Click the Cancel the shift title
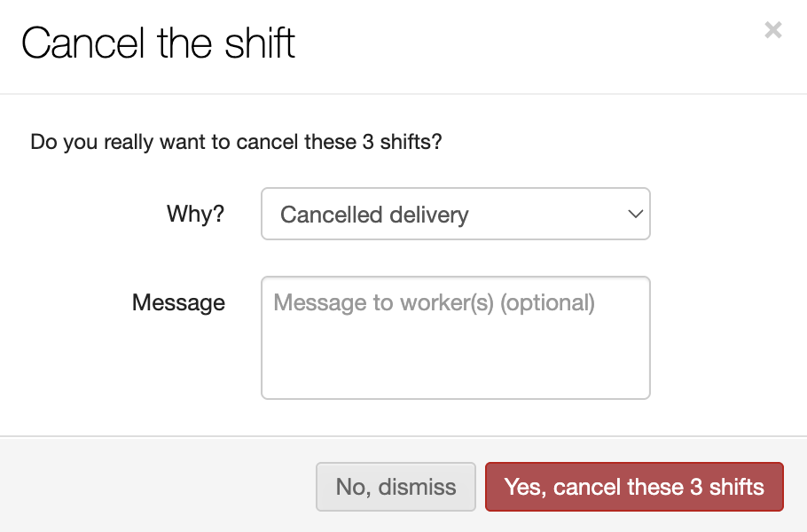Screen dimensions: 807x532 159,43
